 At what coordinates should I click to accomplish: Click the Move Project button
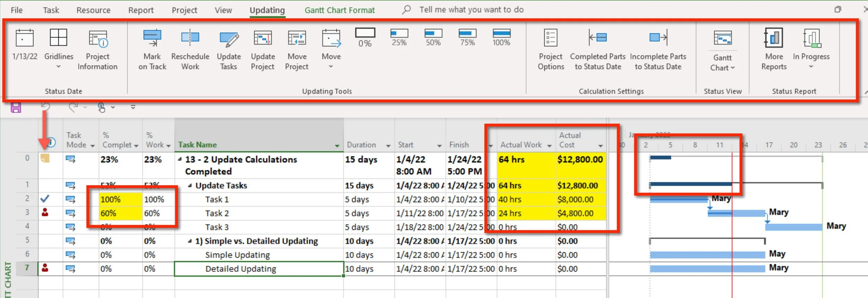tap(297, 50)
